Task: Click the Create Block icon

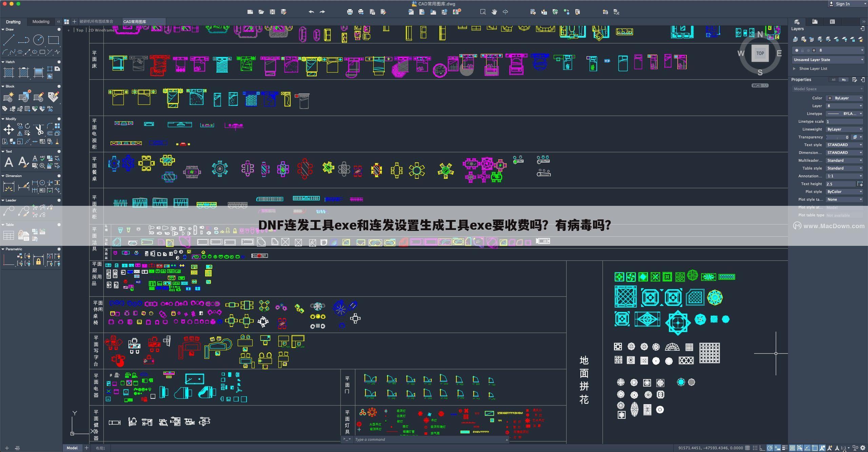Action: point(8,97)
